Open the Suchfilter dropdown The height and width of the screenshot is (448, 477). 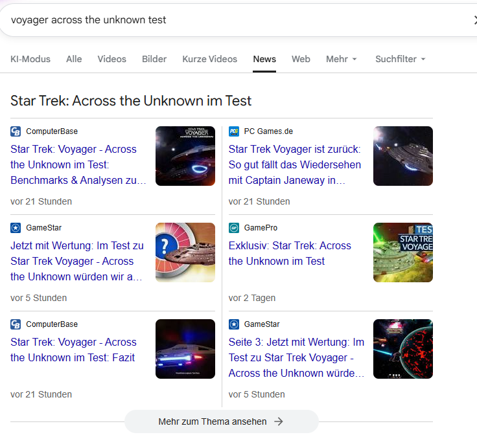401,59
